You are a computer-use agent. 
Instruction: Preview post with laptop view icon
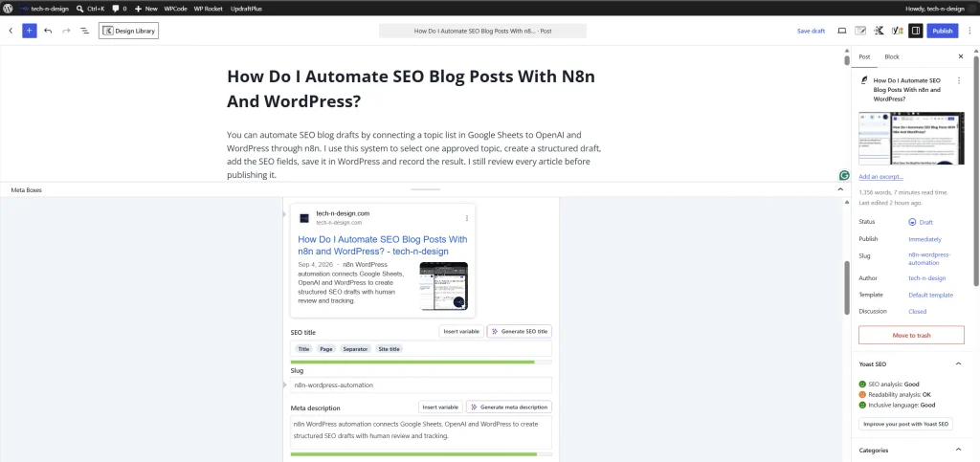click(x=842, y=31)
